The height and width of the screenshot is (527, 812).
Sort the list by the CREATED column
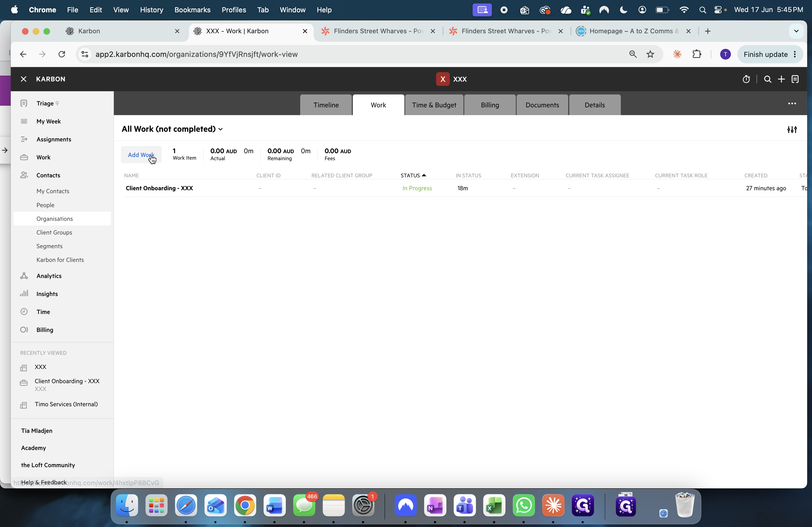tap(756, 175)
